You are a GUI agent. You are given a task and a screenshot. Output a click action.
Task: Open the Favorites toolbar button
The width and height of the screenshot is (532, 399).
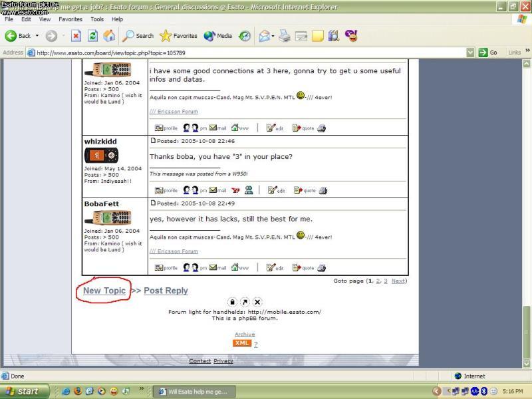tap(178, 36)
